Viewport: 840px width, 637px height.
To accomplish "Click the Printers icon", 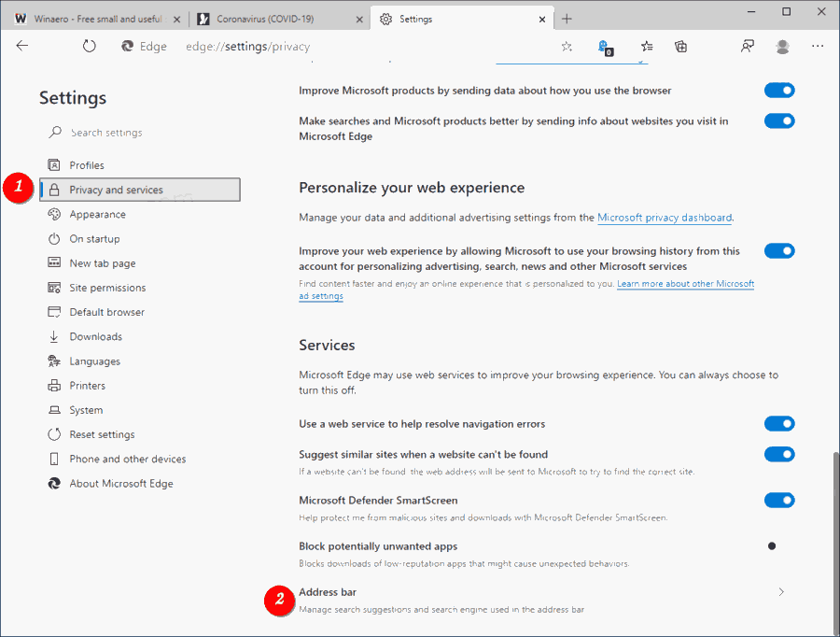I will (x=54, y=385).
